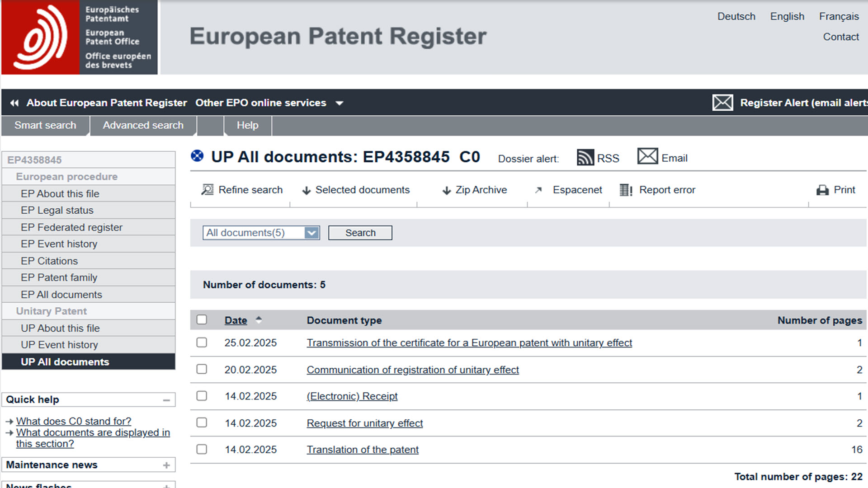Image resolution: width=868 pixels, height=488 pixels.
Task: Tick the select-all checkbox in table header
Action: point(202,320)
